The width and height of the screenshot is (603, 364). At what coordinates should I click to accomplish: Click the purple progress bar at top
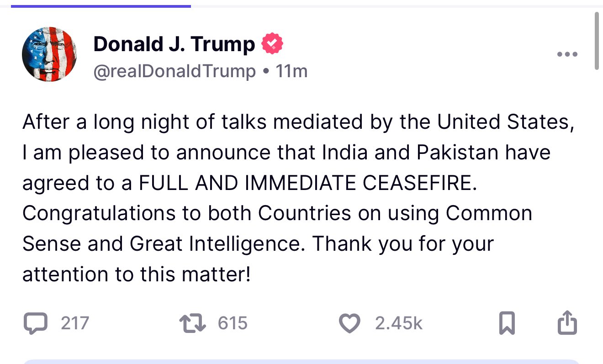100,6
